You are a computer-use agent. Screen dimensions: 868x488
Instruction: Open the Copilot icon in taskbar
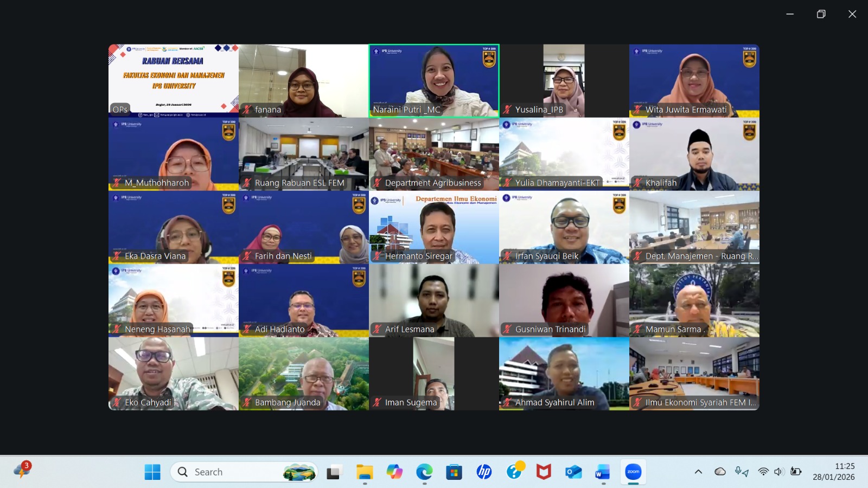coord(394,472)
